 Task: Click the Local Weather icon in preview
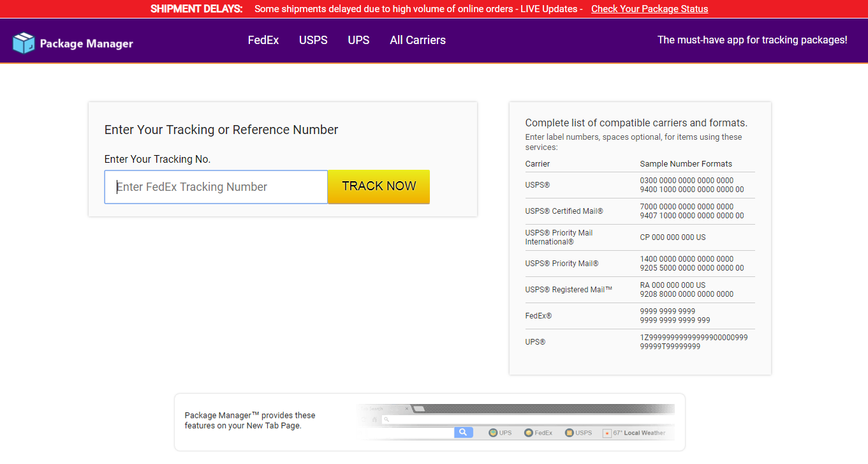coord(607,433)
